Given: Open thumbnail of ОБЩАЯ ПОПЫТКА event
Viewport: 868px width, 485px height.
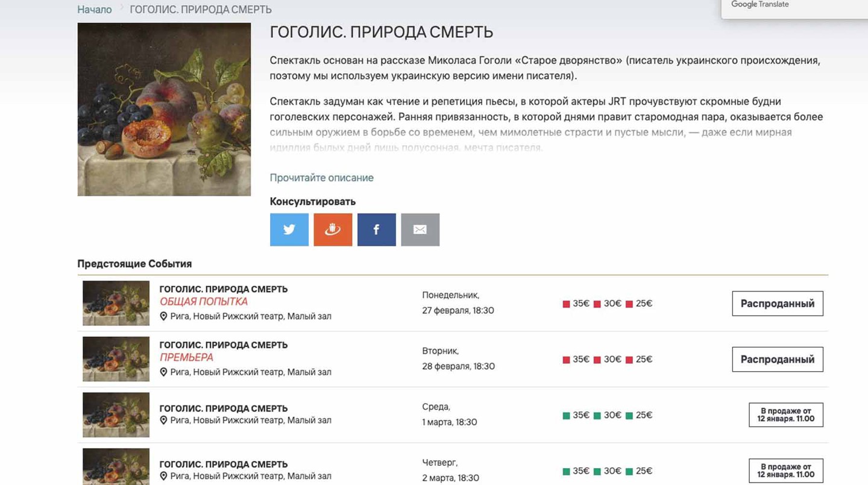Looking at the screenshot, I should (x=116, y=303).
